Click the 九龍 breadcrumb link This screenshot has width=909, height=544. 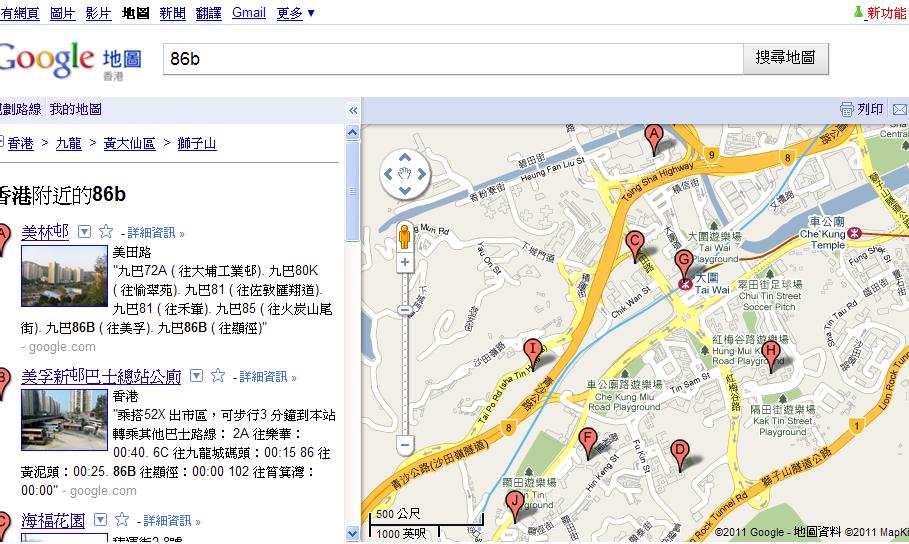[x=68, y=143]
